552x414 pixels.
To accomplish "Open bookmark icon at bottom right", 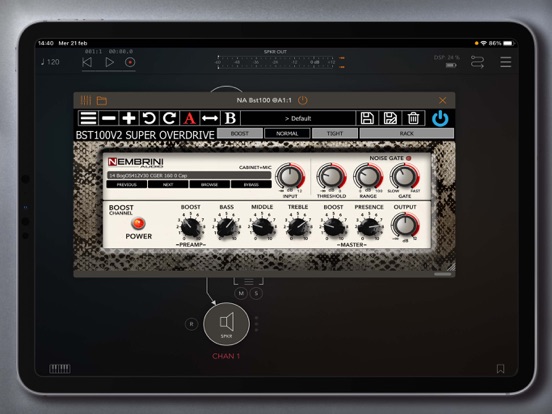I will coord(500,369).
